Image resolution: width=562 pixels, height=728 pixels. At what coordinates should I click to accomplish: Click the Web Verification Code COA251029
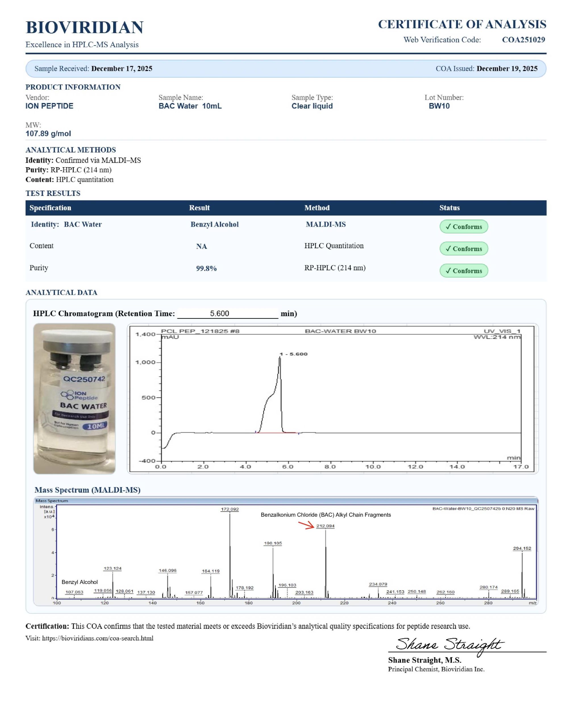point(523,40)
